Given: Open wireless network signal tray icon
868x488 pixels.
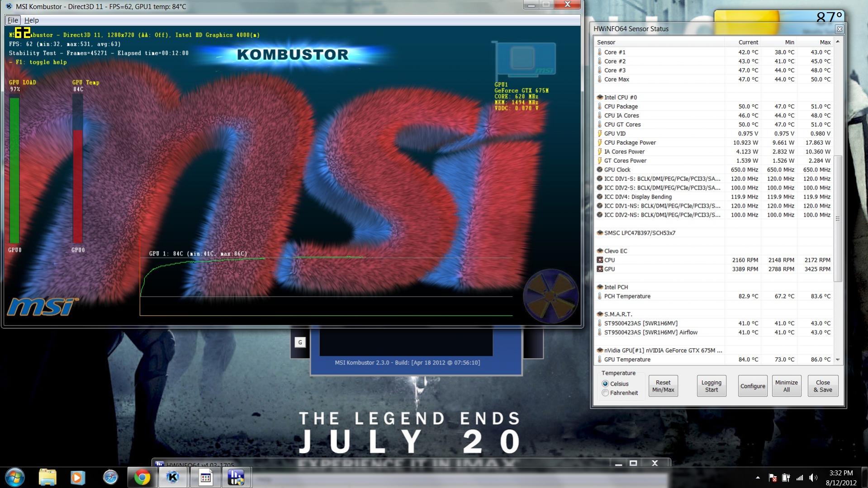Looking at the screenshot, I should click(x=800, y=478).
